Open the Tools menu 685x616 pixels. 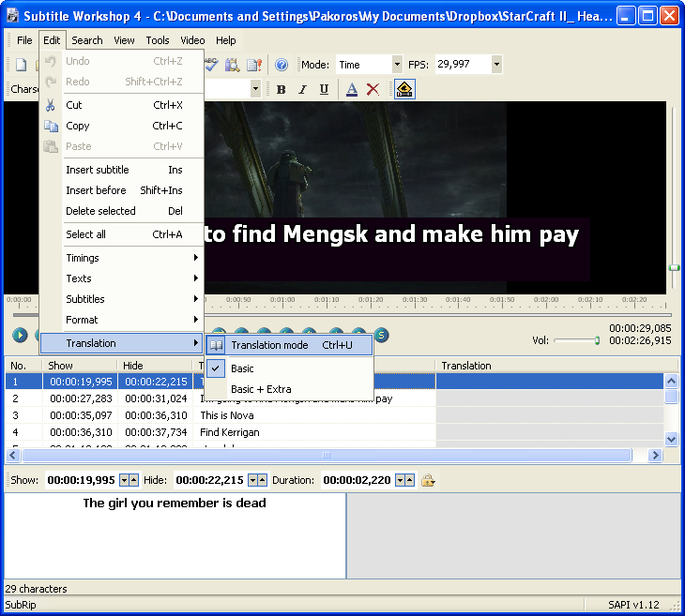(x=158, y=40)
